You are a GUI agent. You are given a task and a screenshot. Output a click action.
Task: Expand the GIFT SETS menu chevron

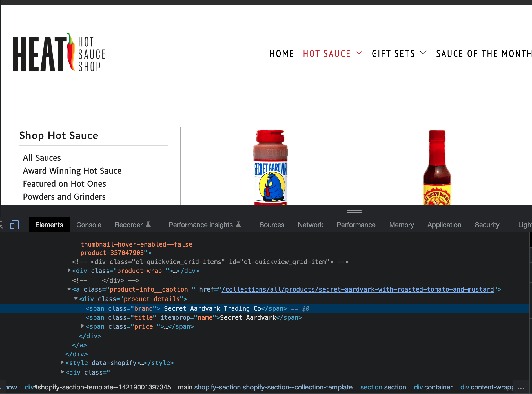[423, 53]
